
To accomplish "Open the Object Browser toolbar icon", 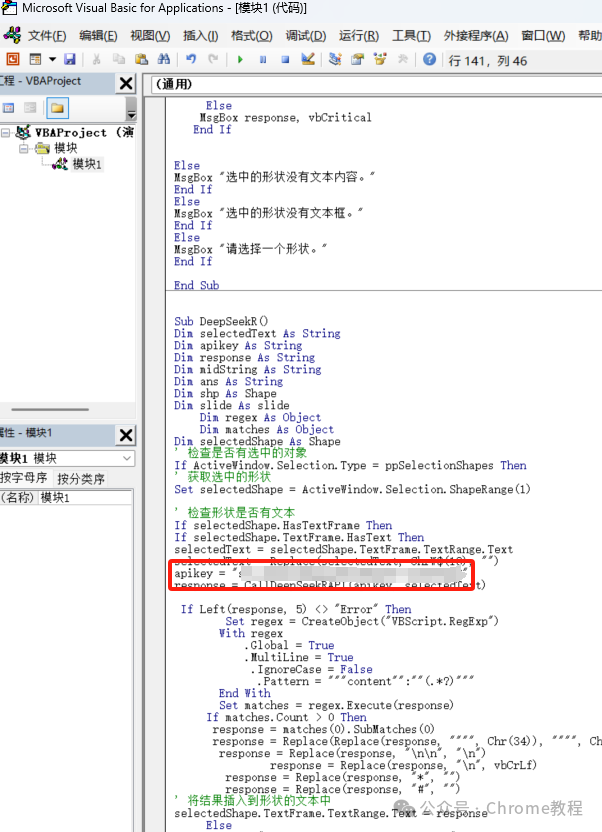I will click(380, 59).
